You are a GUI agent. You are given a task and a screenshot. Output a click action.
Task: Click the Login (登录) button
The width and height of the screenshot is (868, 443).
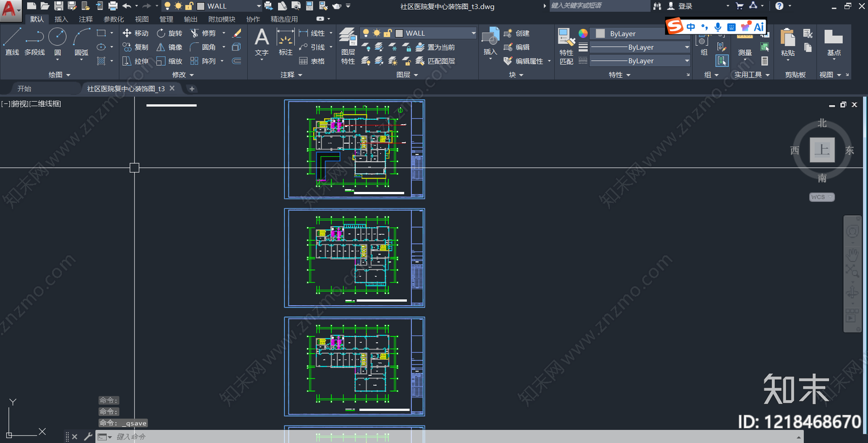point(679,6)
